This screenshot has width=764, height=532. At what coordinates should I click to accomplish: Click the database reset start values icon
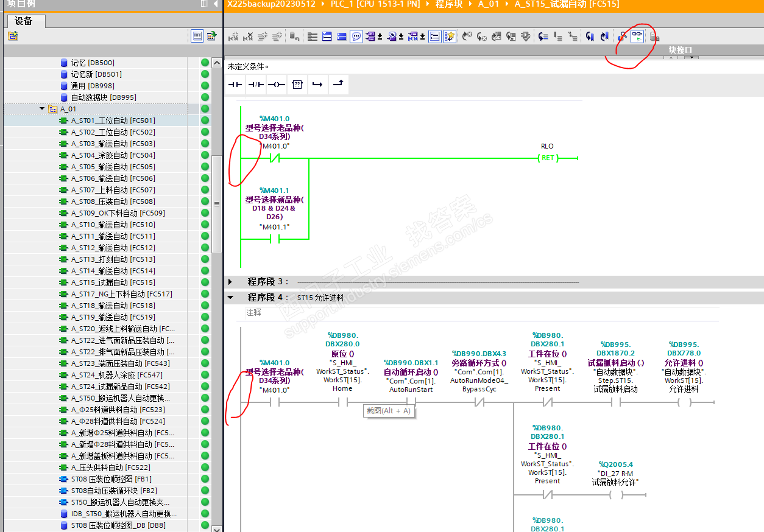(x=295, y=37)
